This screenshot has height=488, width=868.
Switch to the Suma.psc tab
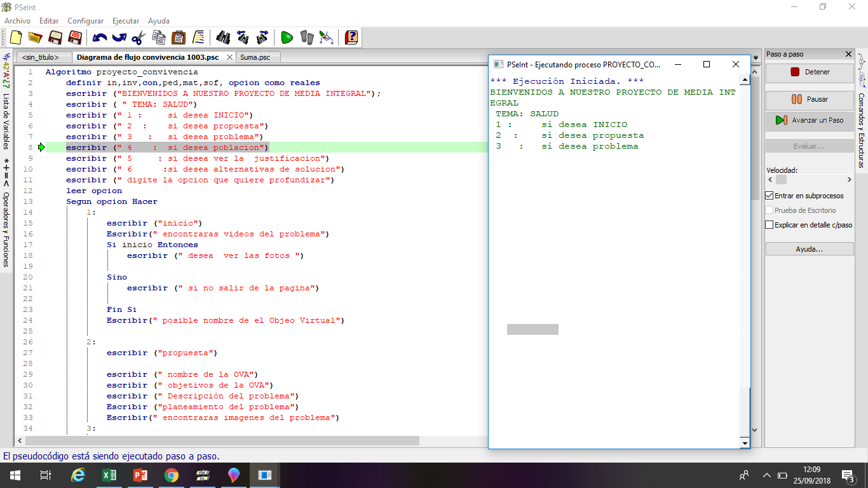255,57
